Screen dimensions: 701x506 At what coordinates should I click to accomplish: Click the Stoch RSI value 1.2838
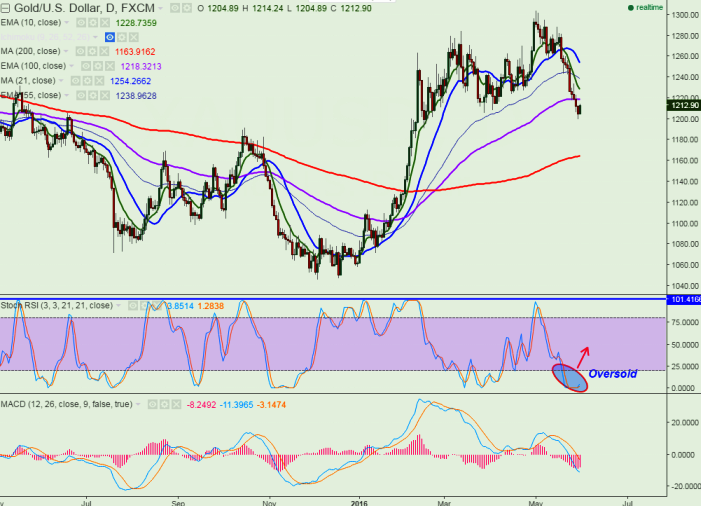[x=211, y=306]
